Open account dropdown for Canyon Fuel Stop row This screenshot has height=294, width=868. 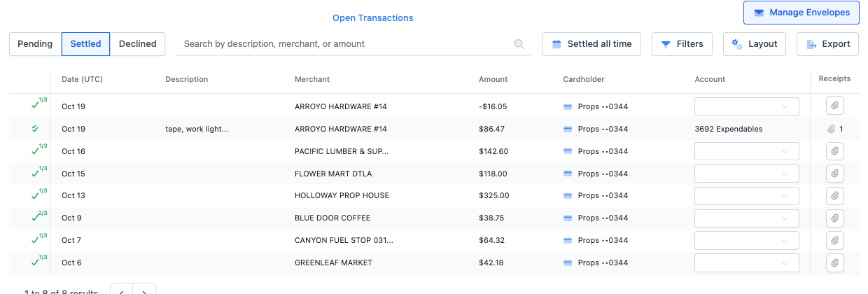(747, 240)
